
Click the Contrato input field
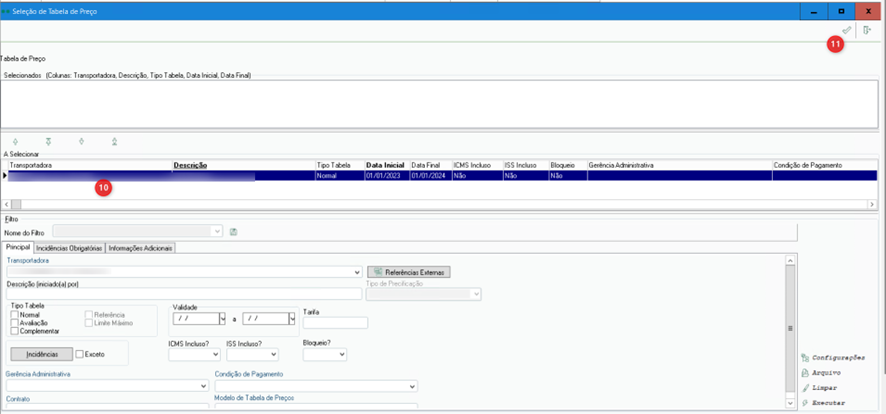click(x=107, y=406)
